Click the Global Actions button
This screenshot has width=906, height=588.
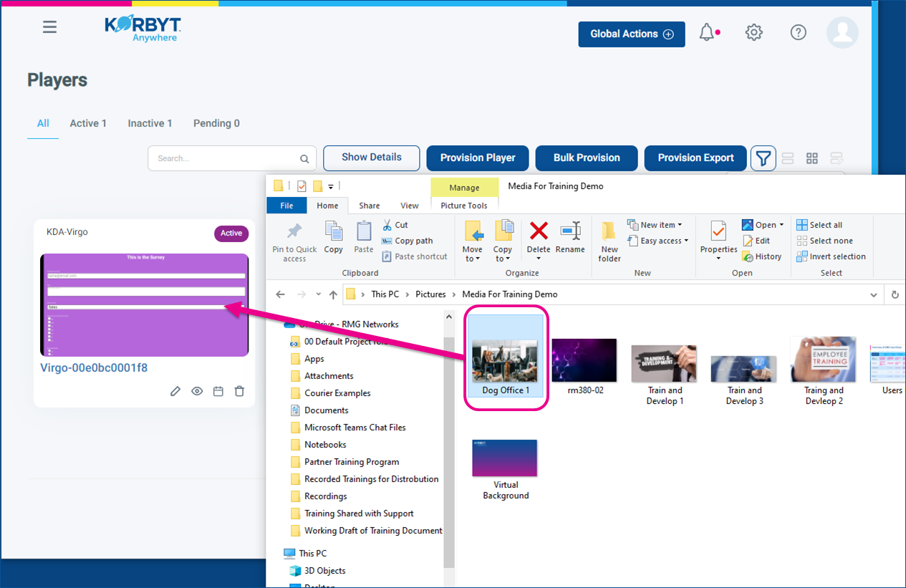[632, 34]
